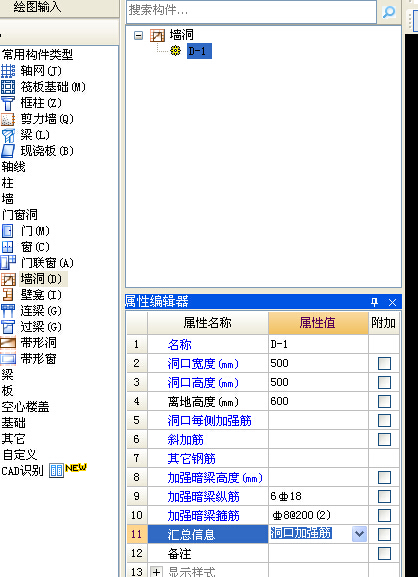Image resolution: width=418 pixels, height=577 pixels.
Task: Select the 窗(C) icon
Action: click(8, 247)
